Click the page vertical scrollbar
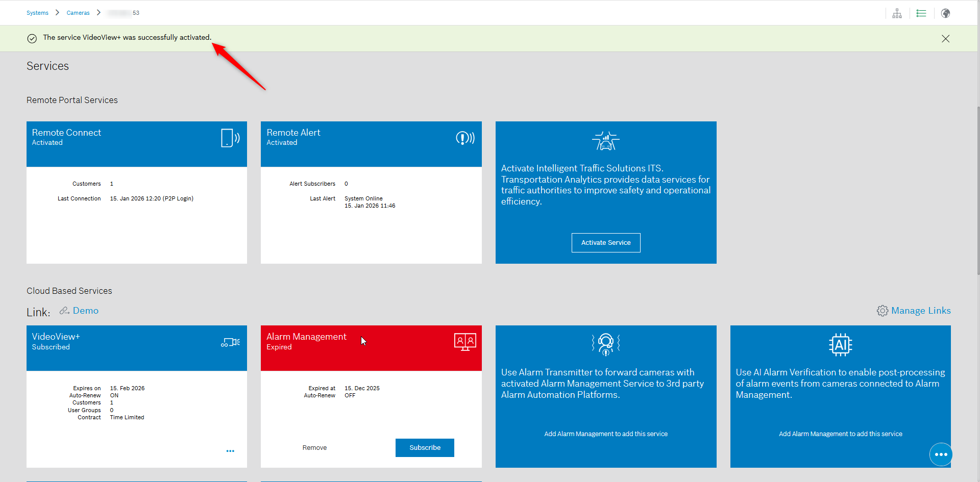Image resolution: width=980 pixels, height=482 pixels. [978, 191]
